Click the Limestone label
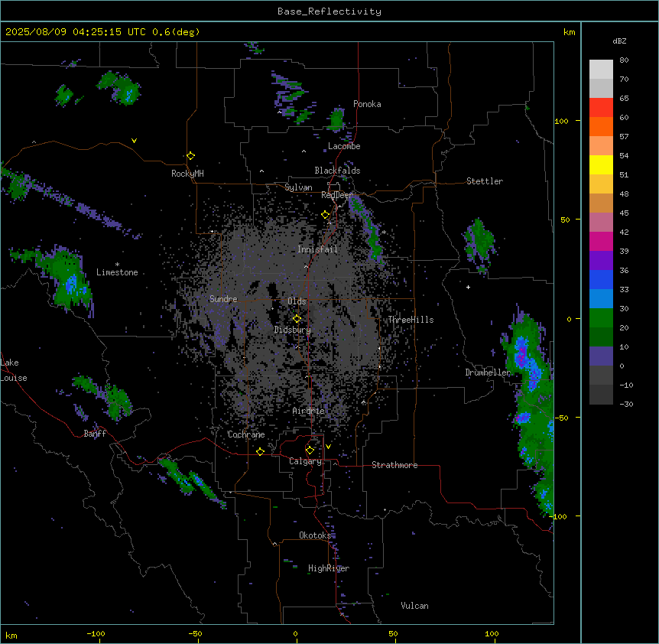 (117, 272)
